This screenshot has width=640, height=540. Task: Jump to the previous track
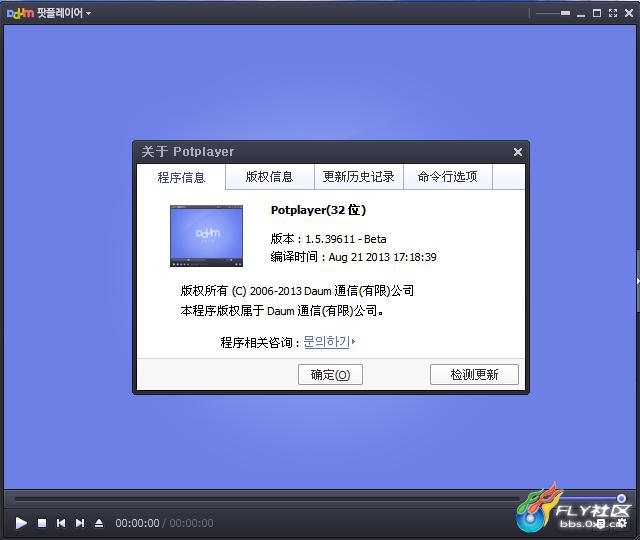point(61,523)
